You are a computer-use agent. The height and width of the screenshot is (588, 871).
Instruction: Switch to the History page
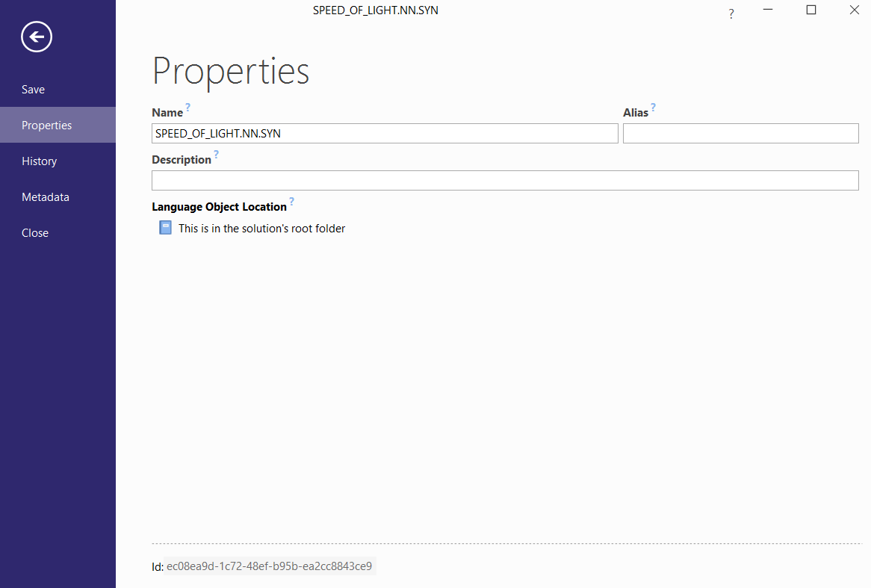click(39, 161)
